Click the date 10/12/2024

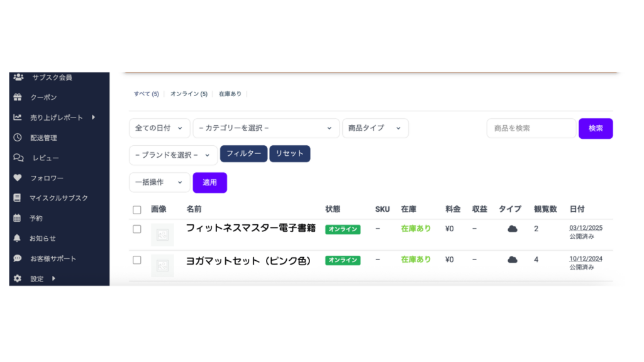point(586,258)
